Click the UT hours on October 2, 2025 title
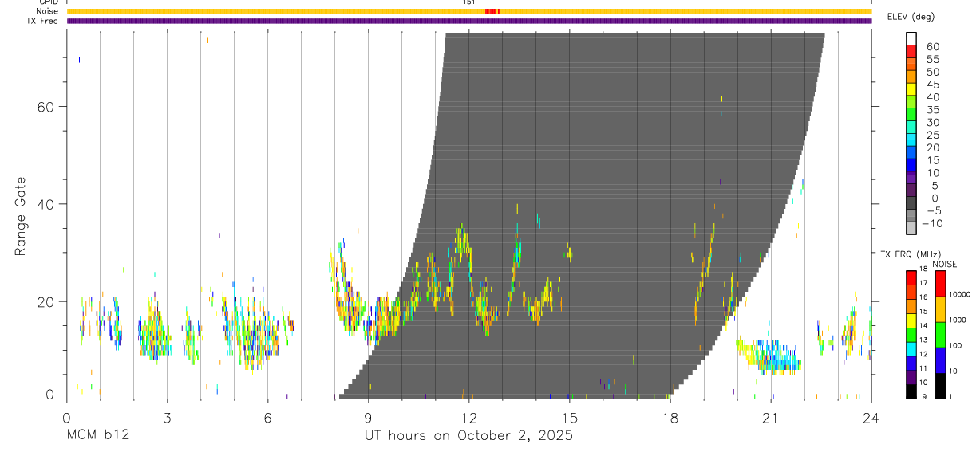The image size is (980, 452). [x=469, y=436]
